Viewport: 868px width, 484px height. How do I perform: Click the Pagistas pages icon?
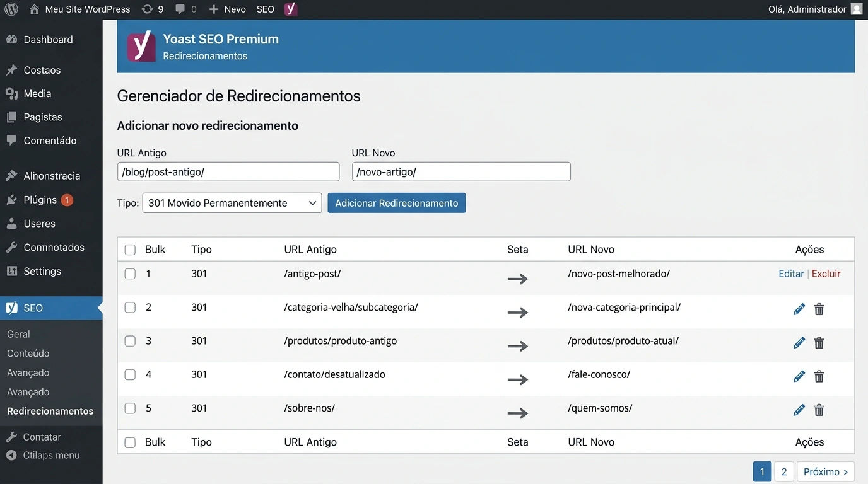pos(11,117)
